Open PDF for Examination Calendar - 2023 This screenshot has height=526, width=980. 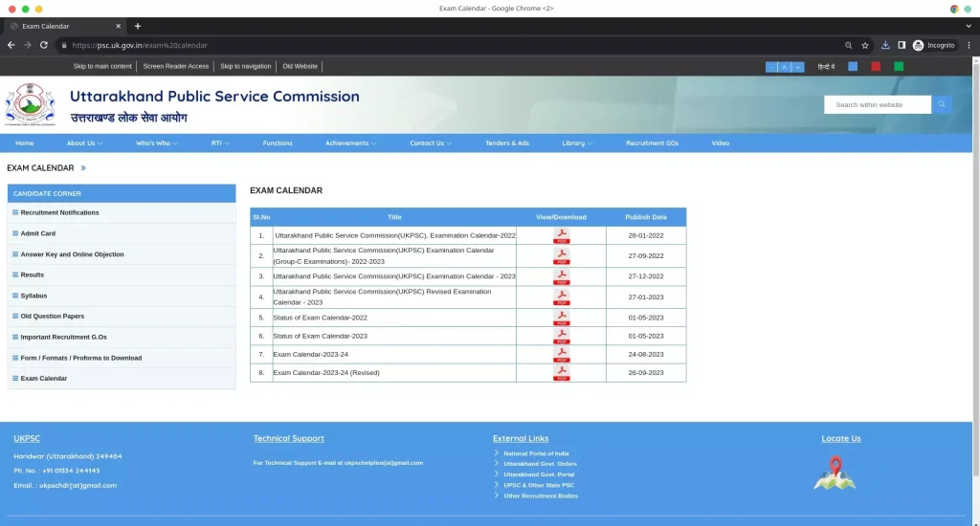[x=561, y=276]
